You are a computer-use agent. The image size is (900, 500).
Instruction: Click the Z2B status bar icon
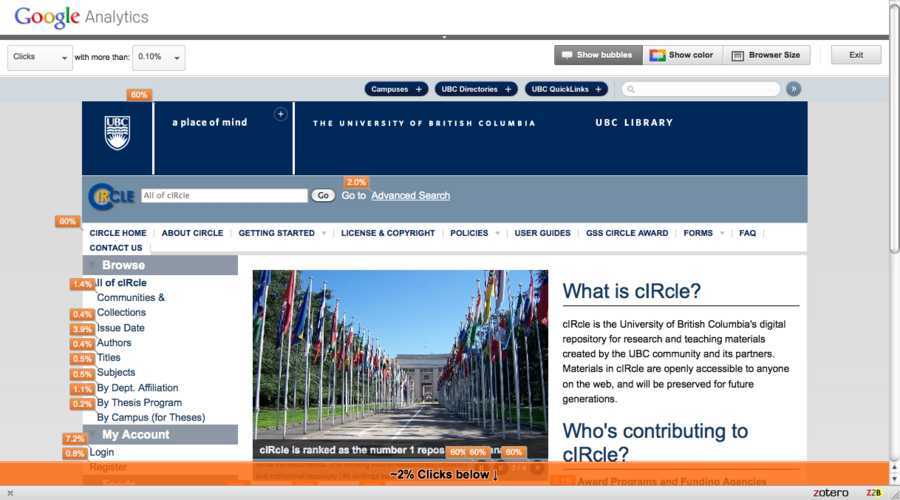[873, 493]
